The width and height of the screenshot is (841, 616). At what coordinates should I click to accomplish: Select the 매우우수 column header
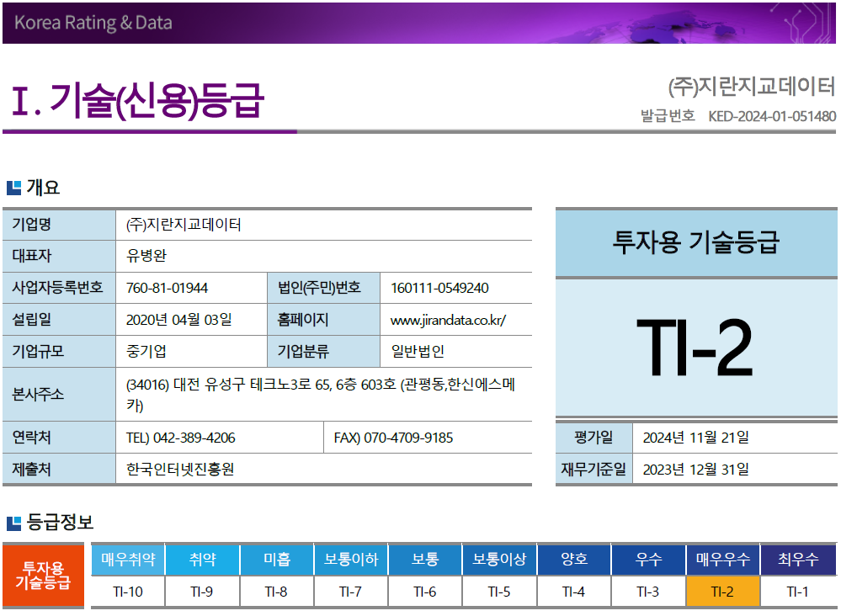[x=721, y=559]
